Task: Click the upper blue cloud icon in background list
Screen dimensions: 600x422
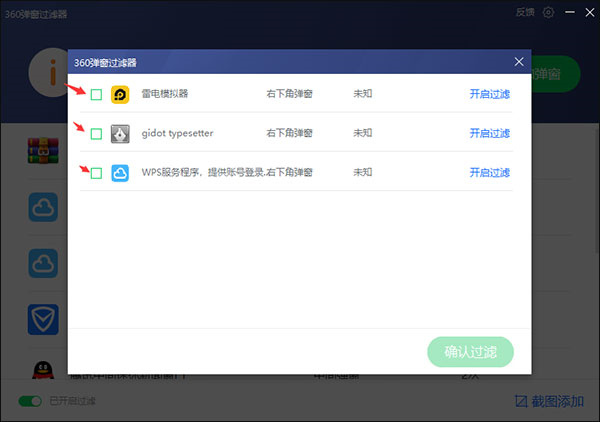Action: click(43, 207)
